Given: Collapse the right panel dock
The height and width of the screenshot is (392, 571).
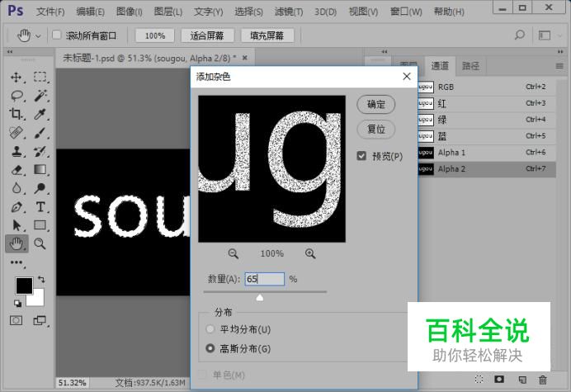Looking at the screenshot, I should (560, 51).
